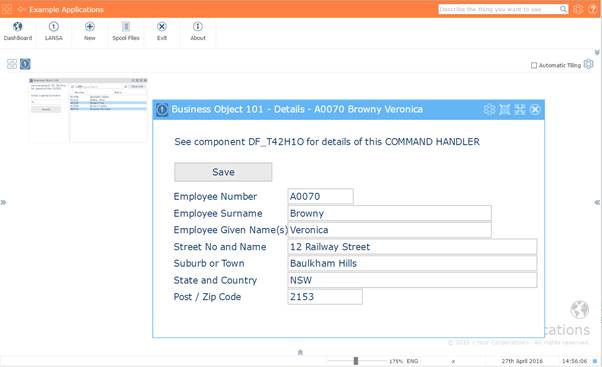Image resolution: width=602 pixels, height=367 pixels.
Task: Open the LANSA toolbar item
Action: (x=53, y=31)
